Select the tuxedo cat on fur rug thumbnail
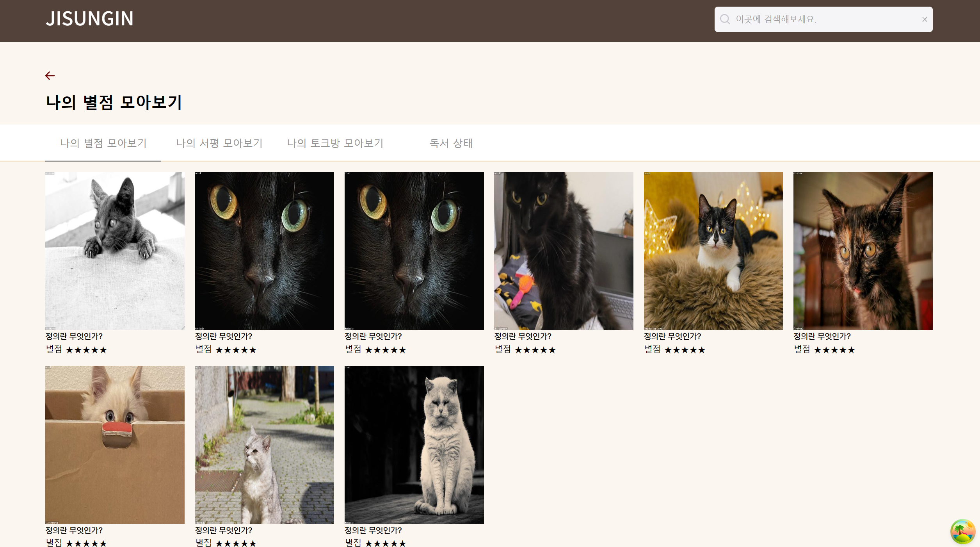The width and height of the screenshot is (980, 547). pyautogui.click(x=713, y=251)
